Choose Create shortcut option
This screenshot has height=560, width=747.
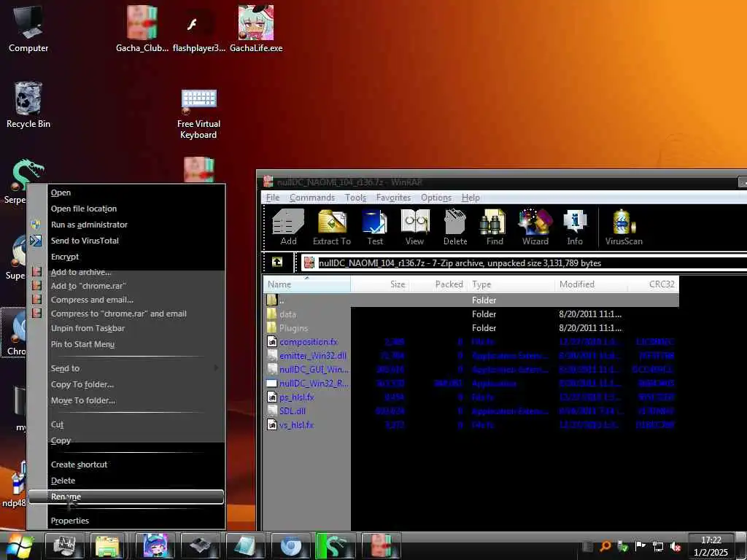point(125,464)
